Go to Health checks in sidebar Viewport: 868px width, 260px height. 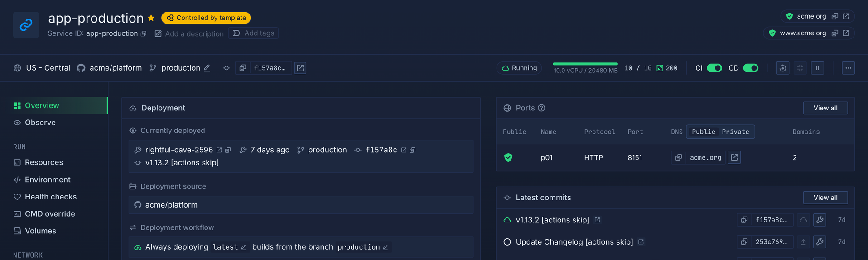click(x=51, y=197)
